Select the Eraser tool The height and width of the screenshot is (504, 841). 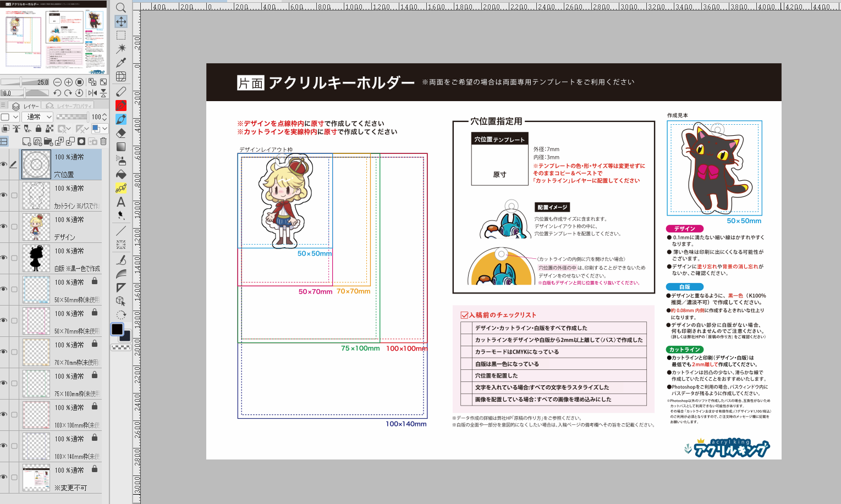(121, 133)
